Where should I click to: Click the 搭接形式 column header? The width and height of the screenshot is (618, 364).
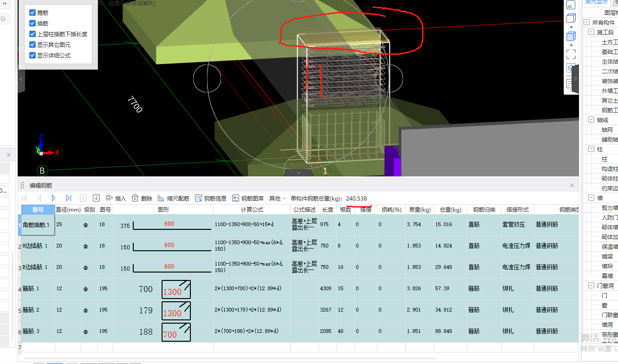coord(518,210)
